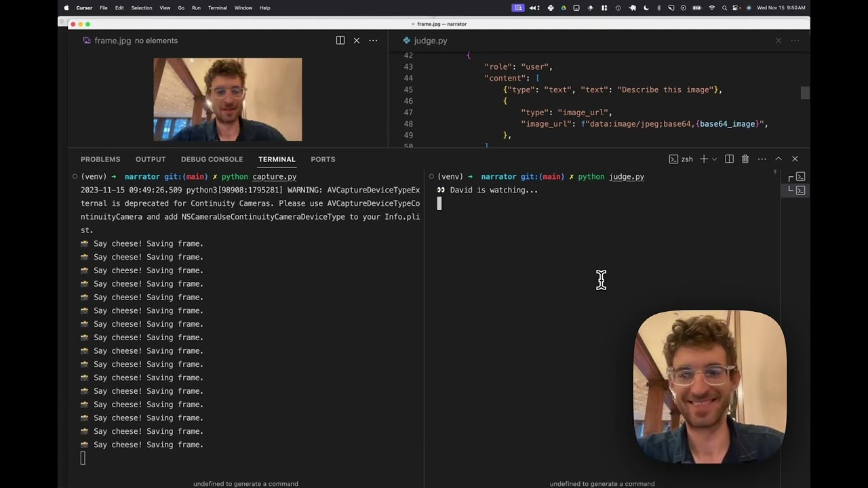This screenshot has width=868, height=488.
Task: Split the terminal pane
Action: pos(729,159)
